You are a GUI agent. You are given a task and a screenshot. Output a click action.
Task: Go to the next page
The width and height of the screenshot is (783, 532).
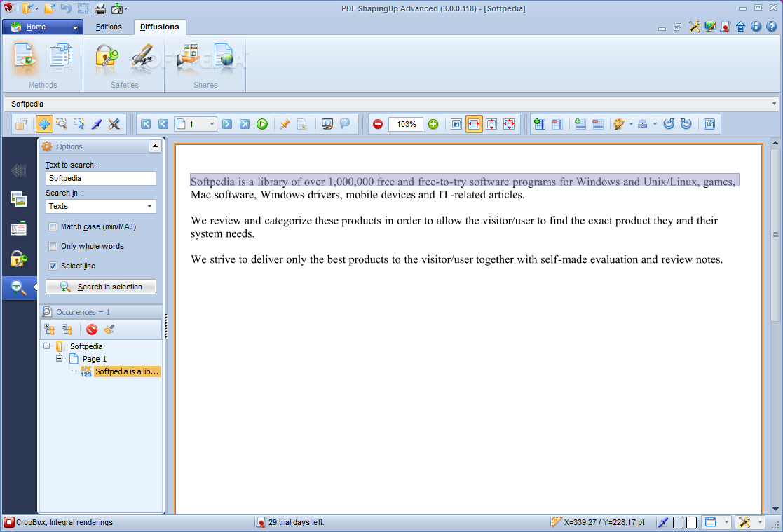click(227, 124)
